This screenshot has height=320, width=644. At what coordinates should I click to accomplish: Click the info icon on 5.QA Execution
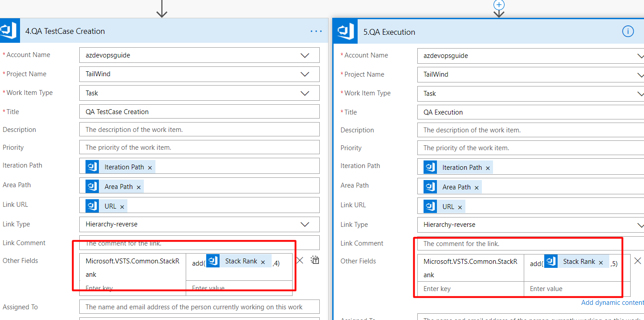click(x=628, y=32)
